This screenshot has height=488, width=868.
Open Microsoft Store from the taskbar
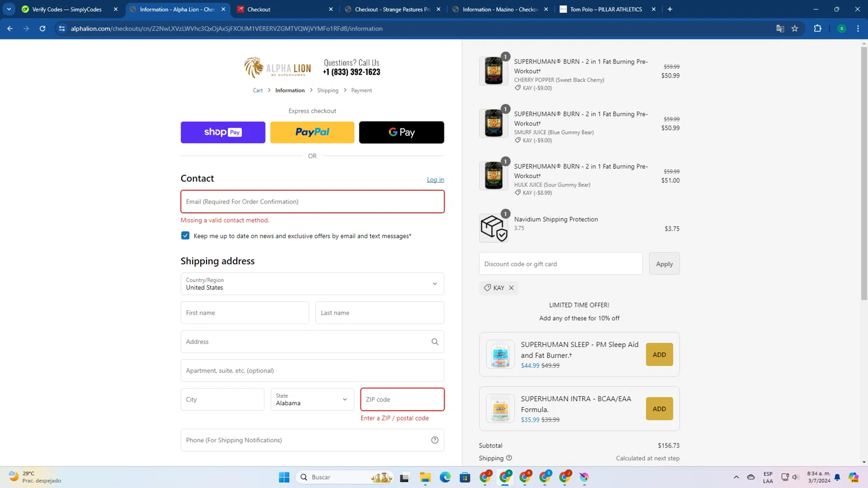pos(465,477)
